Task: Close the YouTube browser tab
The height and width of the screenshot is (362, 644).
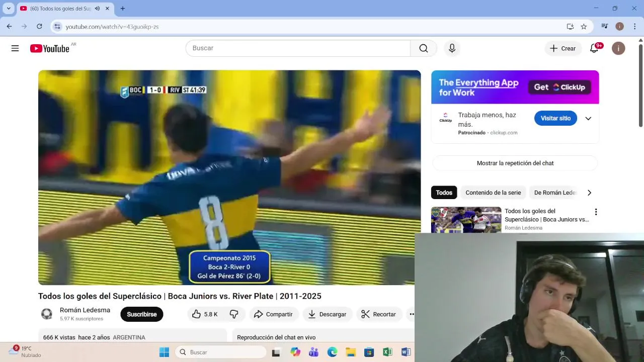Action: point(107,9)
